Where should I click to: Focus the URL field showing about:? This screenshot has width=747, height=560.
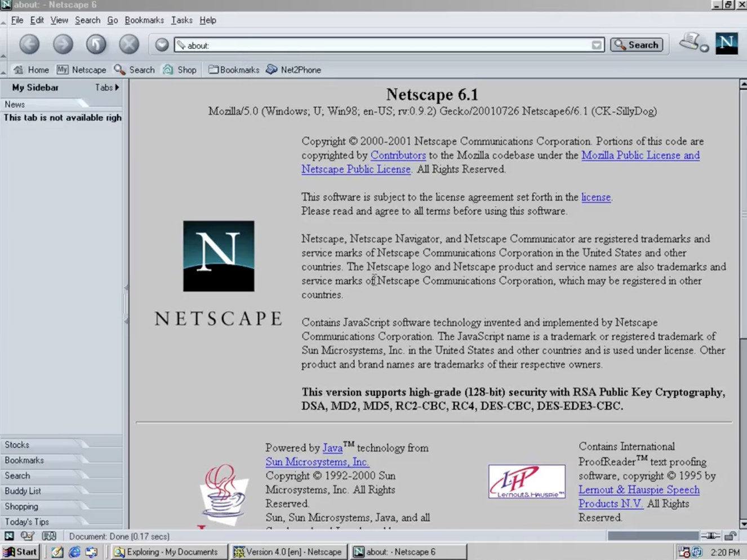click(389, 45)
